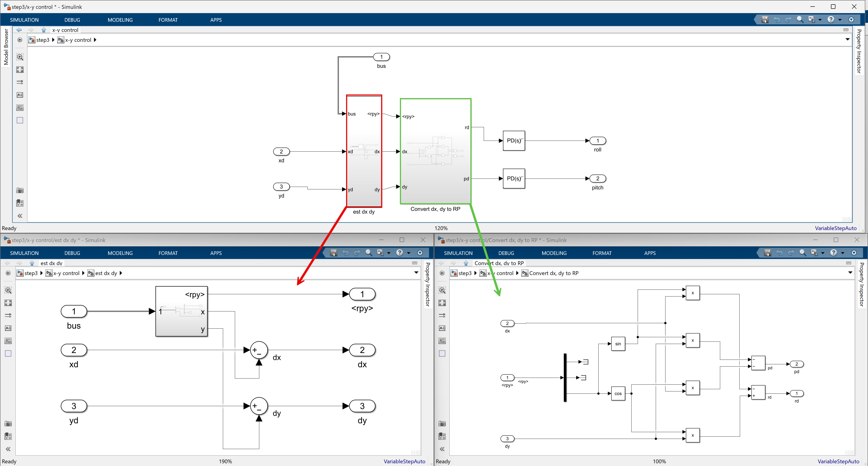The height and width of the screenshot is (466, 868).
Task: Select Area tool in Convert dx, dy palette
Action: point(442,353)
